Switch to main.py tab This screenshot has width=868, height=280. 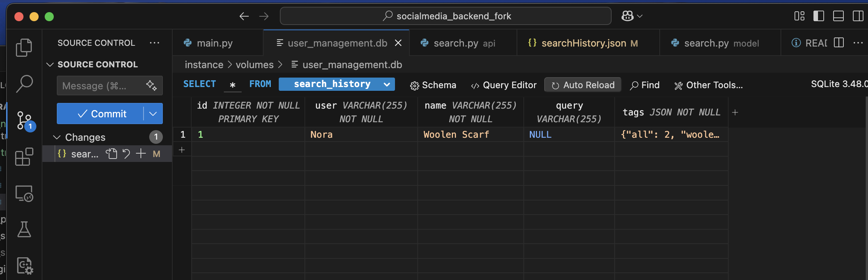click(214, 43)
